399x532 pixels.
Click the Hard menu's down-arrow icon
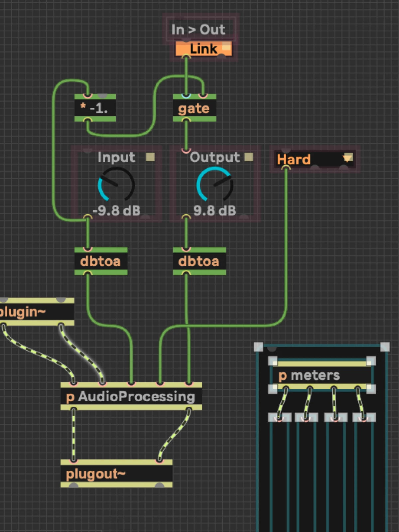[x=347, y=158]
